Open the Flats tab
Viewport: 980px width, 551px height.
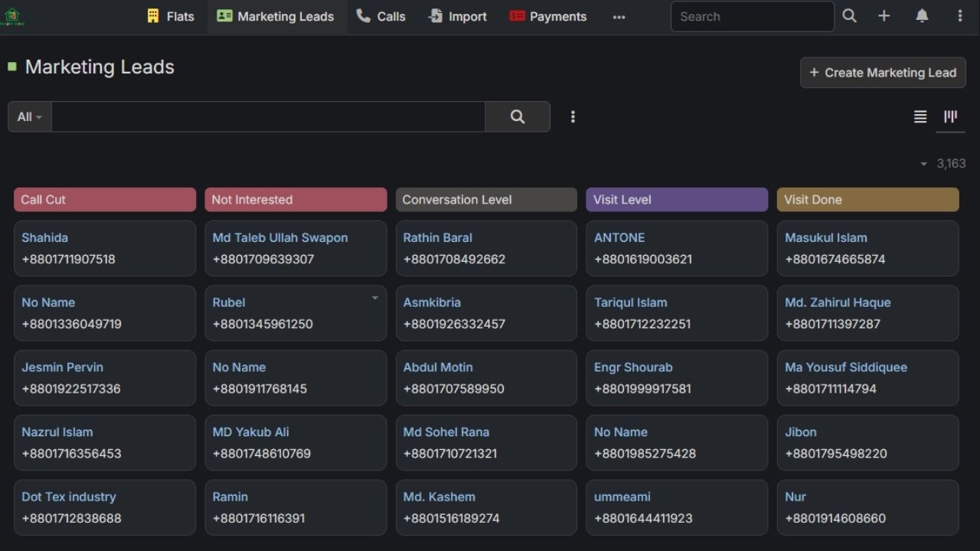[x=171, y=16]
